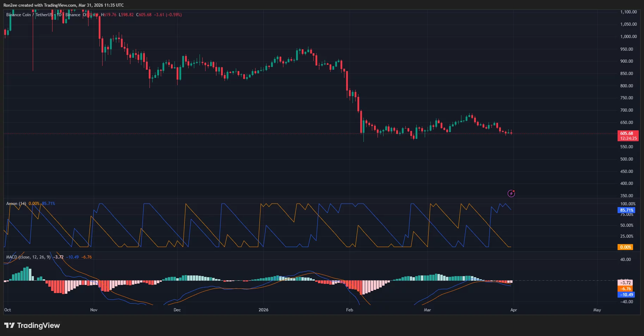Viewport: 644px width, 336px height.
Task: Click the -6.76 MACD signal value badge
Action: coord(626,289)
